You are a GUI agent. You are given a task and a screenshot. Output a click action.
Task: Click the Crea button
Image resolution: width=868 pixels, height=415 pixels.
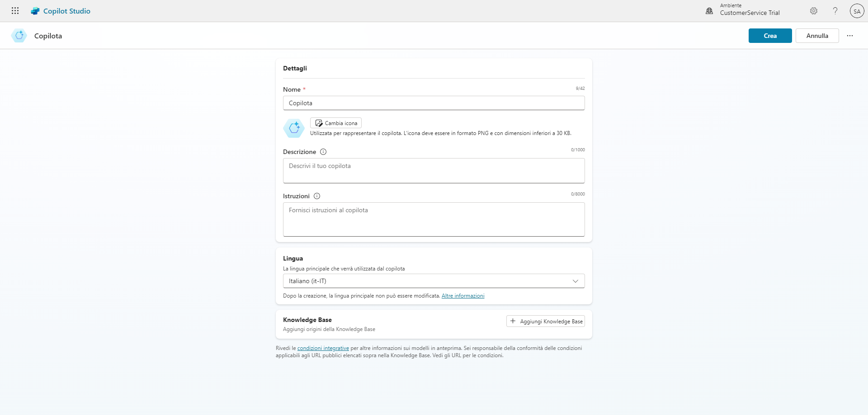[x=770, y=36]
